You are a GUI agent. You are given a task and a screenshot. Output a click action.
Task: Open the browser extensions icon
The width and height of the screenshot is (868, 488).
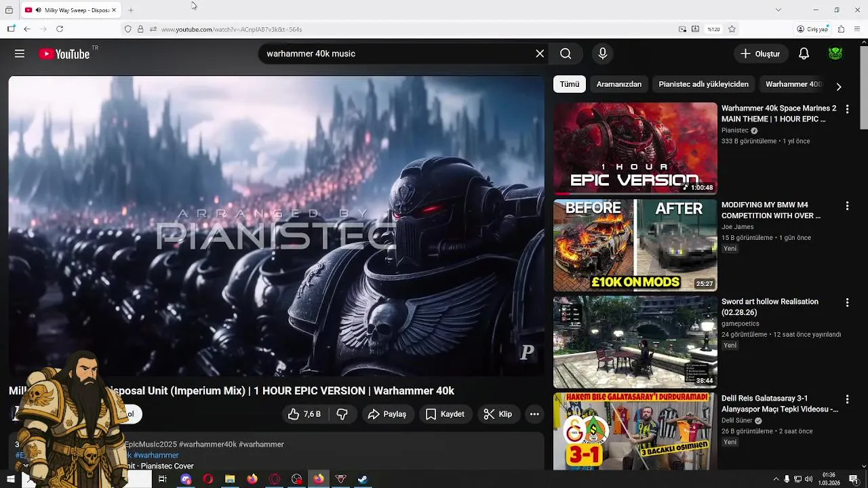pos(841,29)
